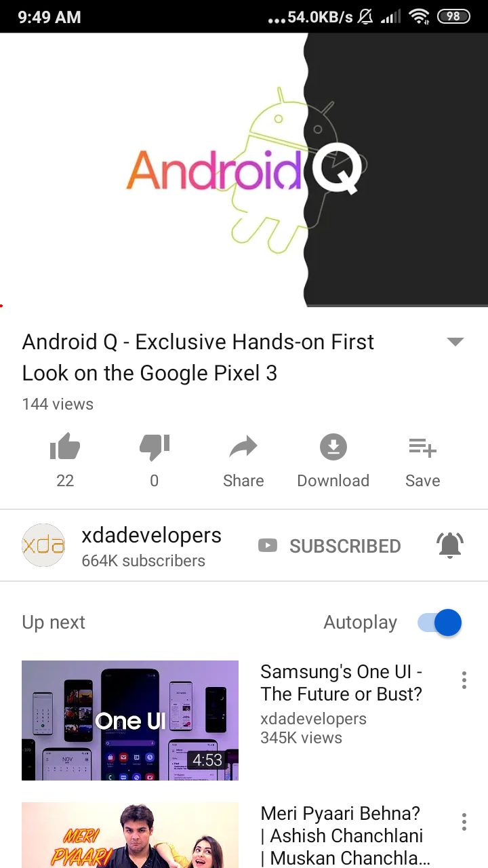Tap the thumbs-up like icon
Image resolution: width=488 pixels, height=868 pixels.
65,447
